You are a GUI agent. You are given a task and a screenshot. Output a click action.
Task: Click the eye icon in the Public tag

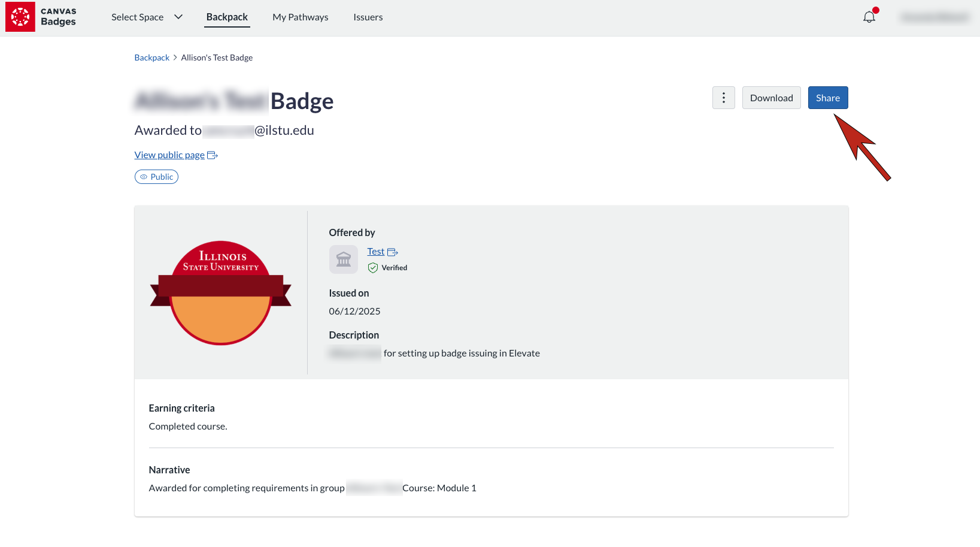click(144, 177)
